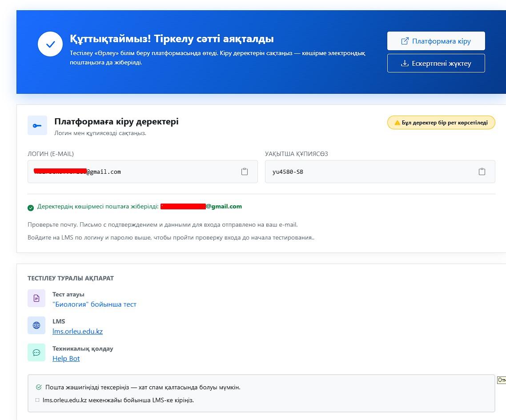Screen dimensions: 506x420
Task: Click the green check icon near e-mail confirmation
Action: pyautogui.click(x=31, y=208)
